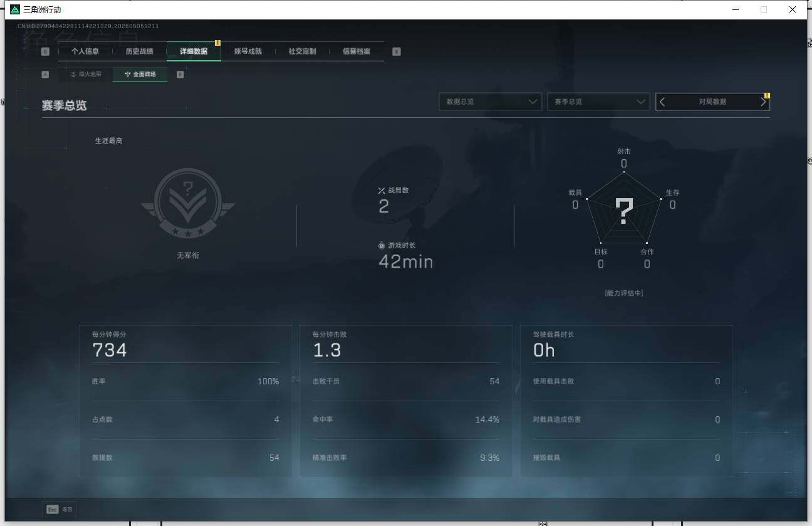Click the 摧毁载具 row label
Viewport: 812px width, 526px height.
(x=546, y=458)
